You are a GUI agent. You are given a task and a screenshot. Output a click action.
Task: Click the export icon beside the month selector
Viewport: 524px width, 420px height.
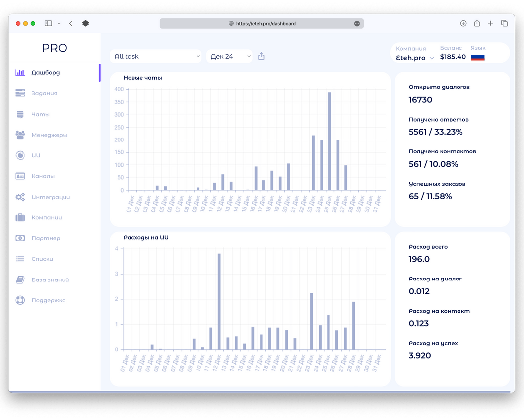(x=262, y=56)
